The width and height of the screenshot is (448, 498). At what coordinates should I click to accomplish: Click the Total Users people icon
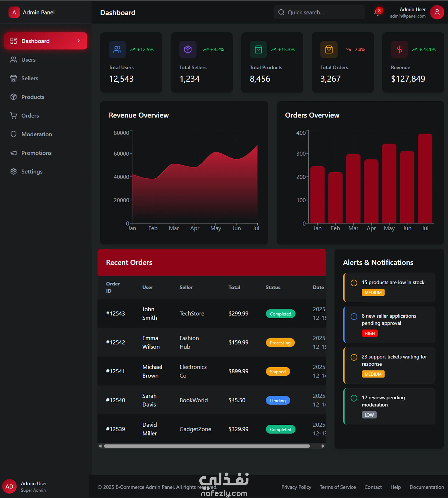tap(117, 50)
